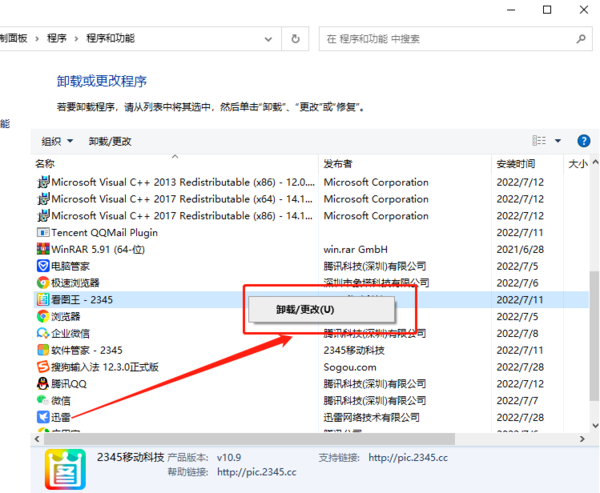Select the WinRAR 5.91 (64-位) icon
600x493 pixels.
click(x=43, y=249)
